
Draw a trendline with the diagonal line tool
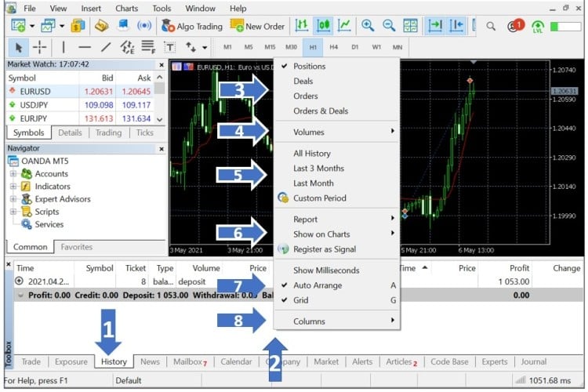106,47
